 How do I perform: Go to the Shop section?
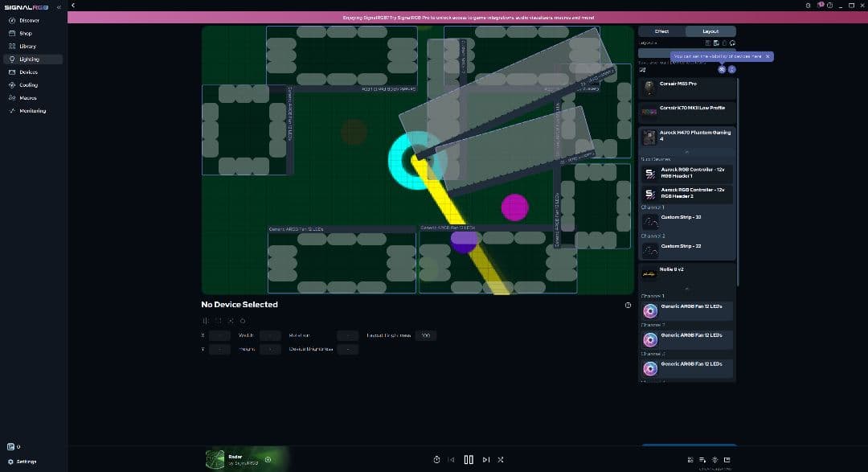(x=26, y=33)
